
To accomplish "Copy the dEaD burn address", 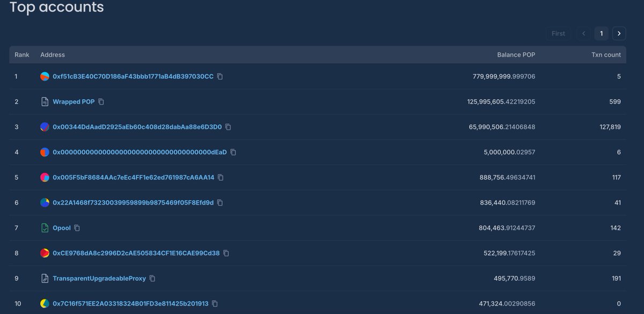I will click(233, 152).
